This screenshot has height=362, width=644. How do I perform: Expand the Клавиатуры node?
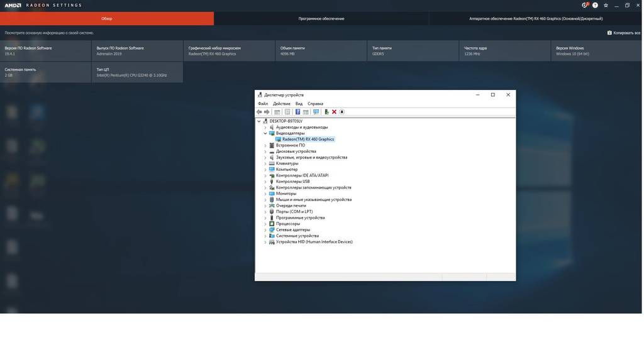(x=265, y=164)
